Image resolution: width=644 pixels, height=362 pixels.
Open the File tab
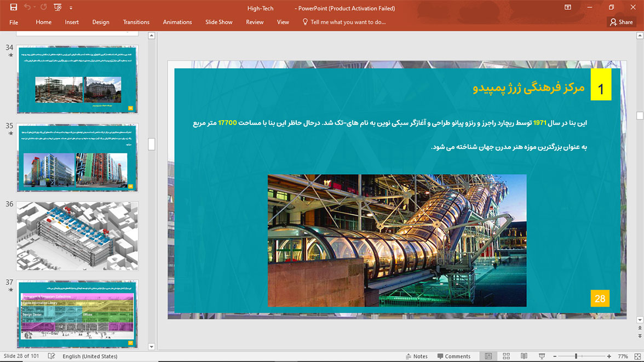click(x=14, y=22)
